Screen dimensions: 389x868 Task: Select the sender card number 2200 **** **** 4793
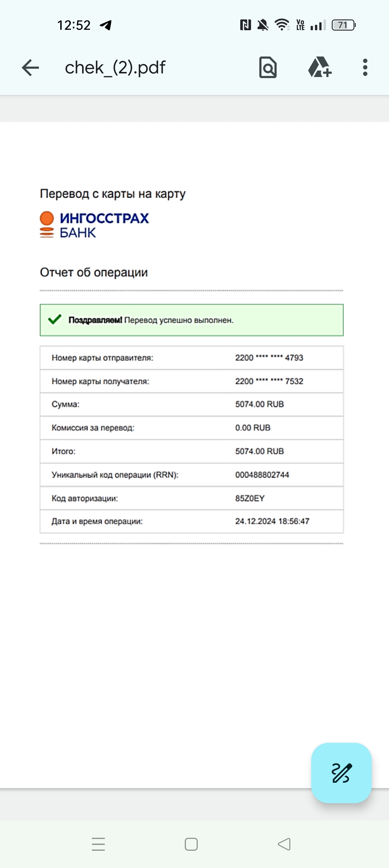pos(269,358)
